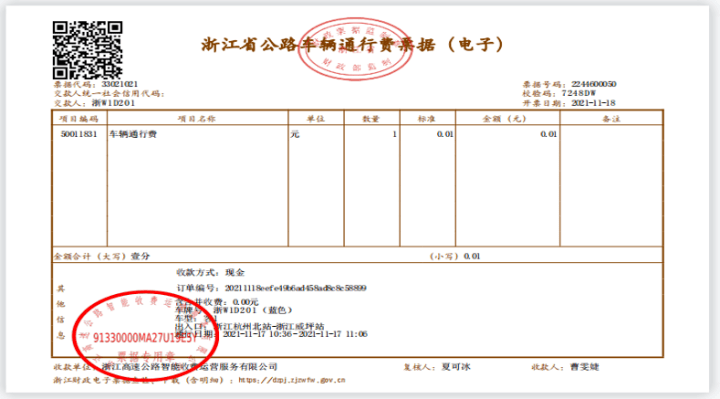This screenshot has height=399, width=720.
Task: Click the 复核人 name 夏可冰
Action: tap(456, 367)
